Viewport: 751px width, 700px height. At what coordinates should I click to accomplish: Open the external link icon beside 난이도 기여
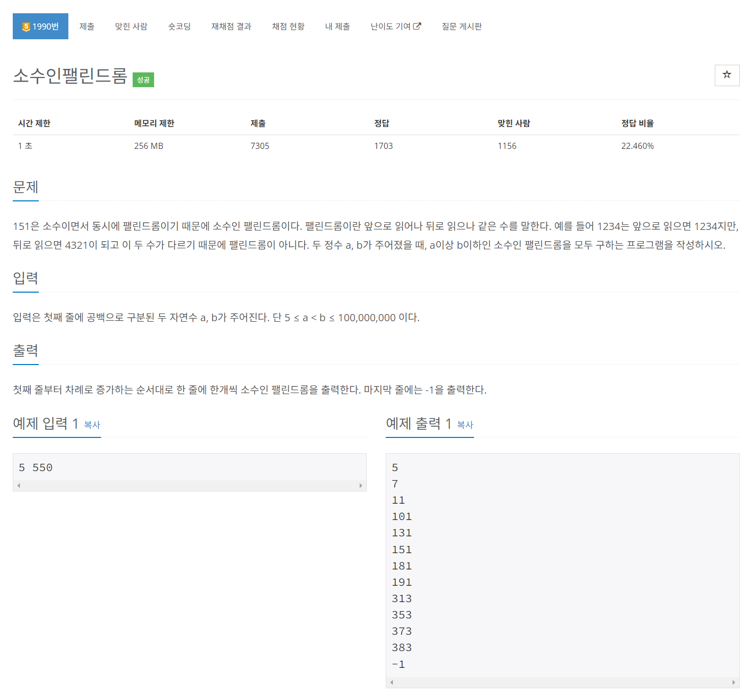pyautogui.click(x=418, y=26)
